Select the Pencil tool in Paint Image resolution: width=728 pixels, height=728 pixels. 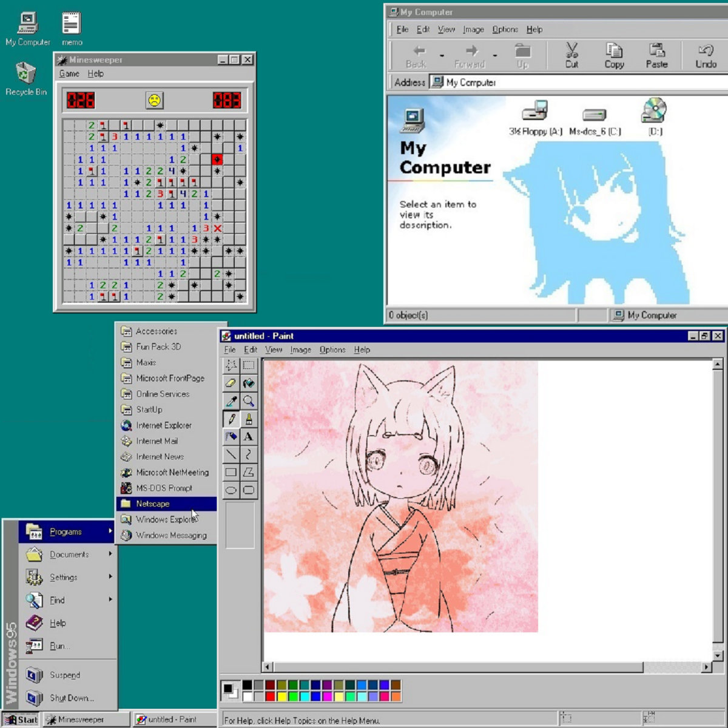(x=231, y=419)
